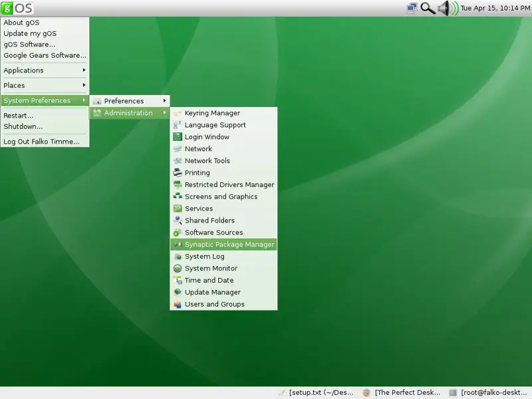Open Network Tools
The height and width of the screenshot is (399, 532).
tap(223, 160)
